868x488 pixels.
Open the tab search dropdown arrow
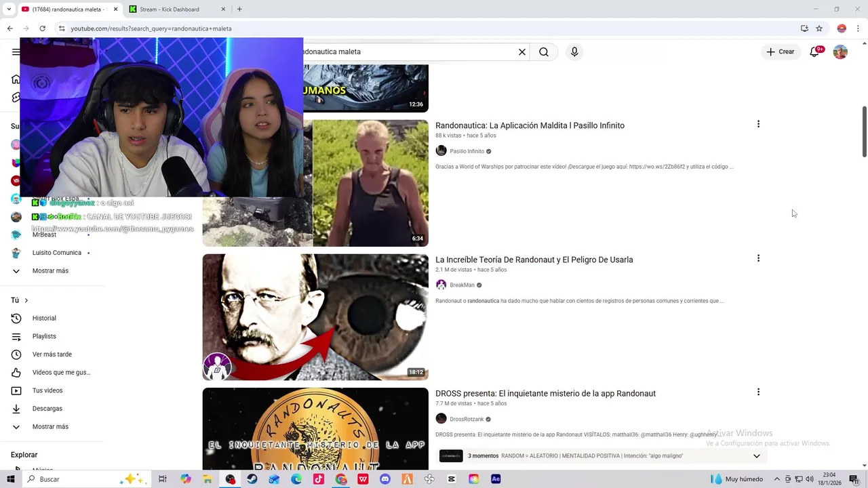[9, 9]
